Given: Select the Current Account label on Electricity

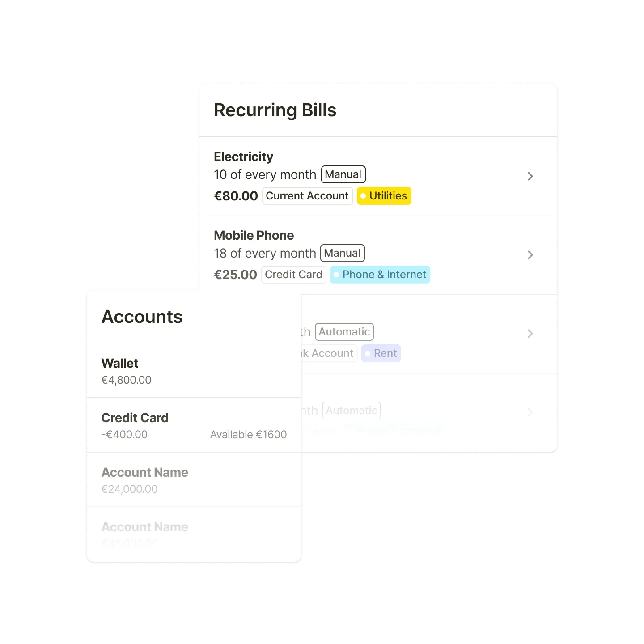Looking at the screenshot, I should (x=307, y=195).
